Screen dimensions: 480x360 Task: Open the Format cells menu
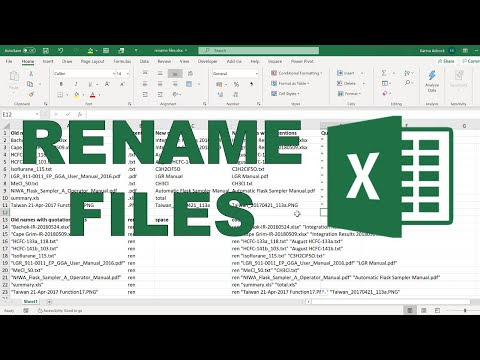(x=349, y=94)
